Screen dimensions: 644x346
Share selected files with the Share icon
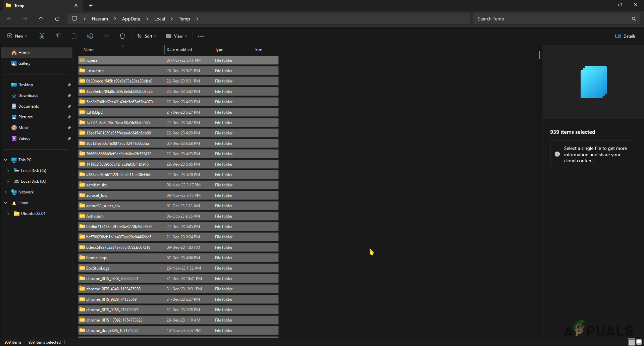(x=106, y=36)
